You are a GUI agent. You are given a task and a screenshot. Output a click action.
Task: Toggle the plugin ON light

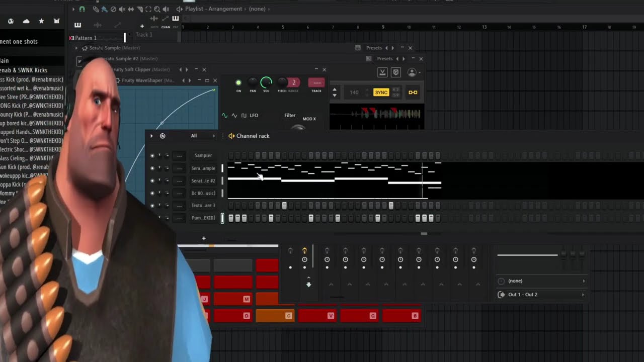pos(238,82)
